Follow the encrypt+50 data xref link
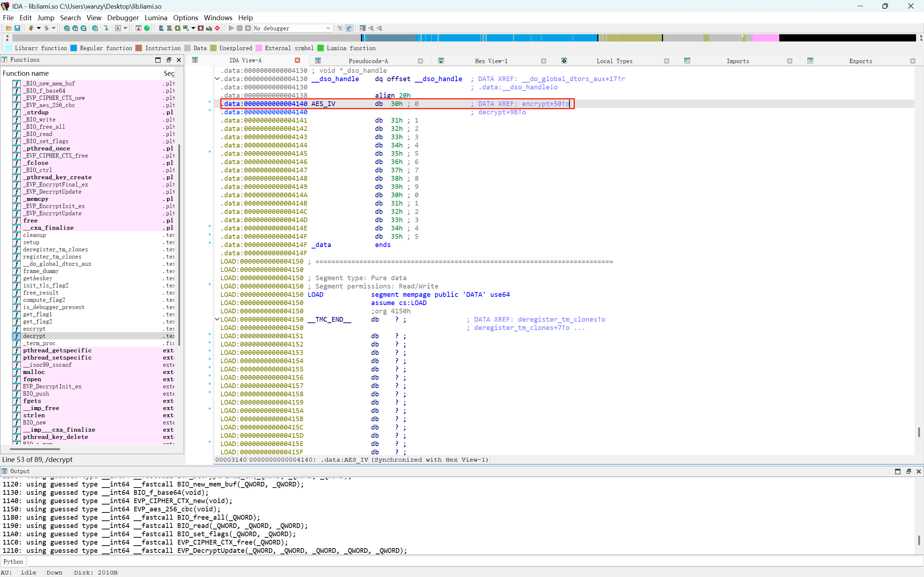Screen dimensions: 924x577 coord(541,104)
